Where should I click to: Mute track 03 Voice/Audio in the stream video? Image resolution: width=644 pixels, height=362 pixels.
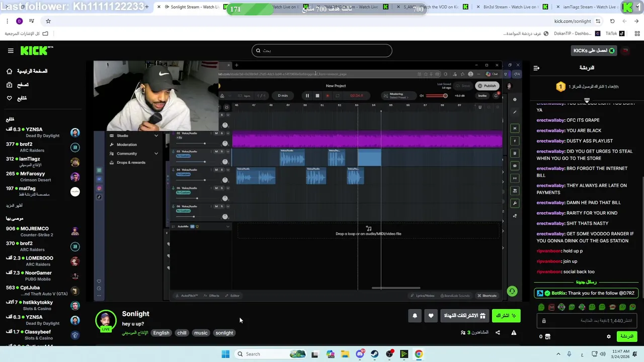[x=216, y=151]
